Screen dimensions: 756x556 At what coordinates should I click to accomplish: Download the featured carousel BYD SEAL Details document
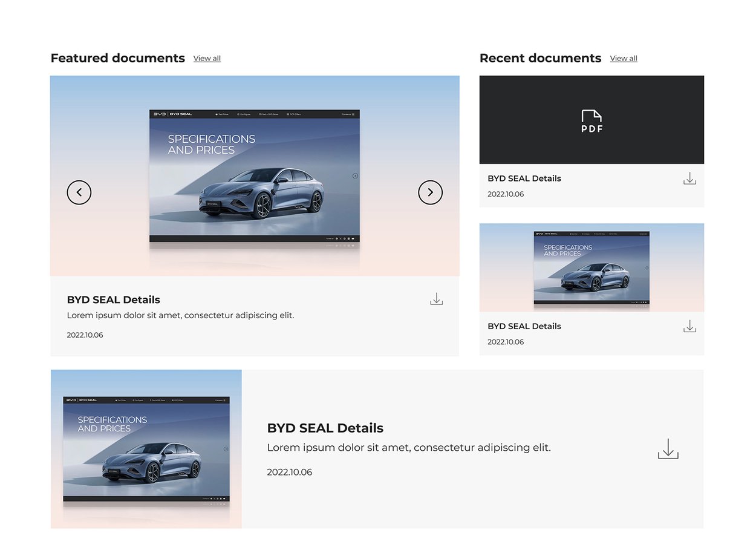pyautogui.click(x=437, y=299)
